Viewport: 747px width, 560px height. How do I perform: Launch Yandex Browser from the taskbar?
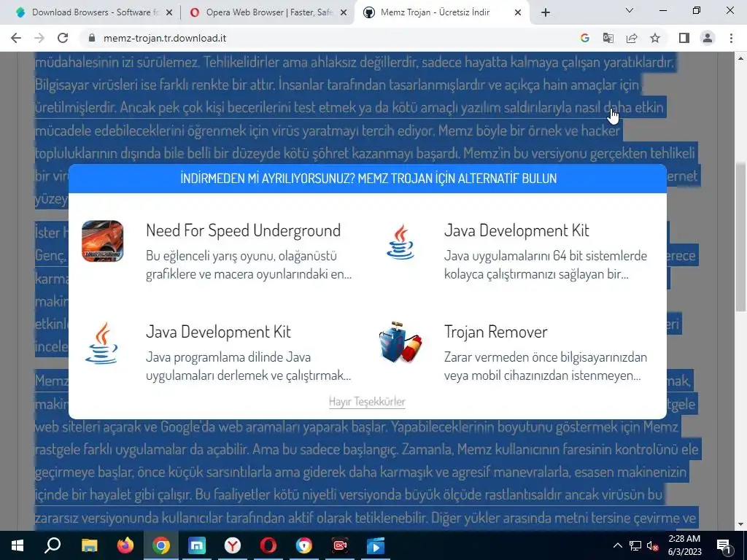pyautogui.click(x=233, y=545)
